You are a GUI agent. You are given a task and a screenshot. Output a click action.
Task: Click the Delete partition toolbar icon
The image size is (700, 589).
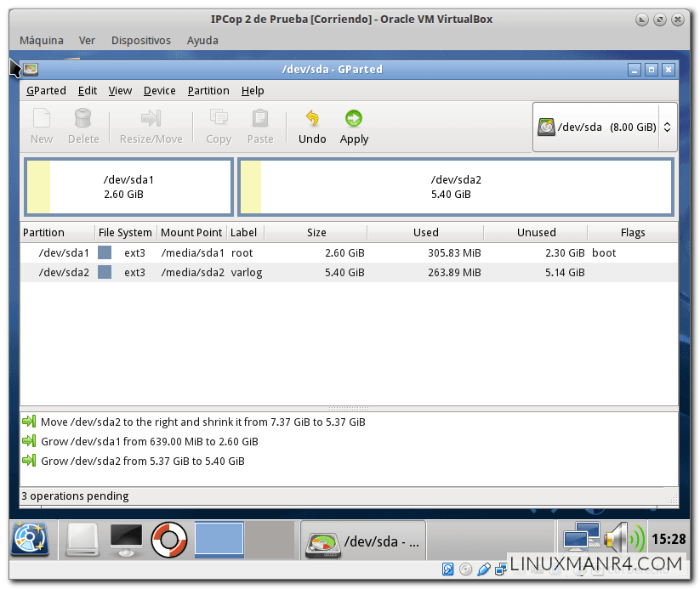tap(83, 120)
